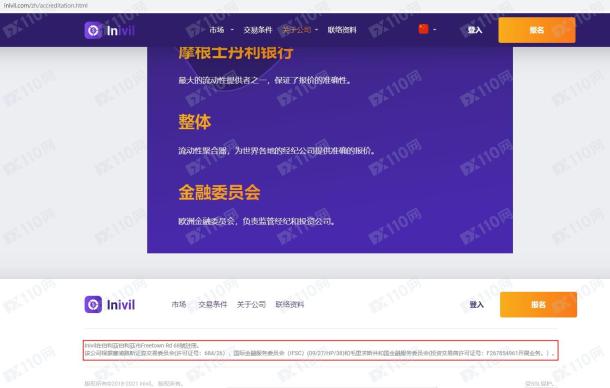Open the language selector with Chinese flag
Viewport: 610px width, 388px height.
427,29
